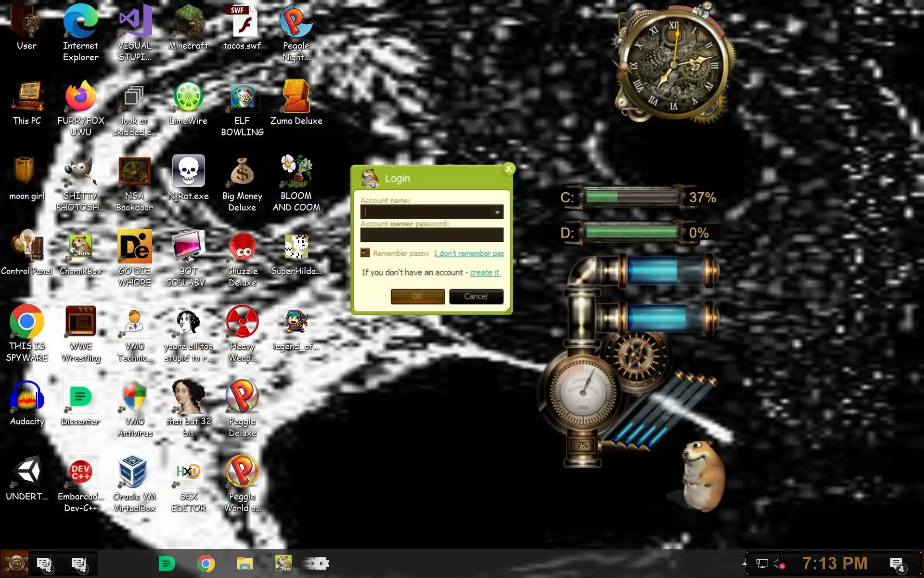
Task: Click ChomikBox icon in the taskbar
Action: click(x=283, y=563)
